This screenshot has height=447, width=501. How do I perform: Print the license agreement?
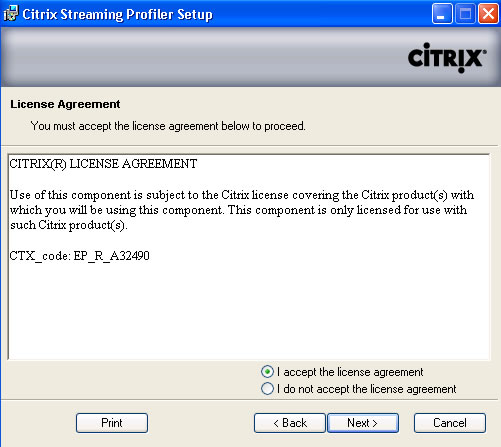click(112, 423)
